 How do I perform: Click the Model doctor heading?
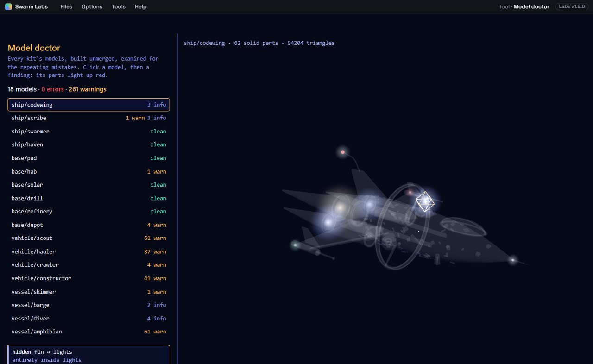[x=34, y=48]
